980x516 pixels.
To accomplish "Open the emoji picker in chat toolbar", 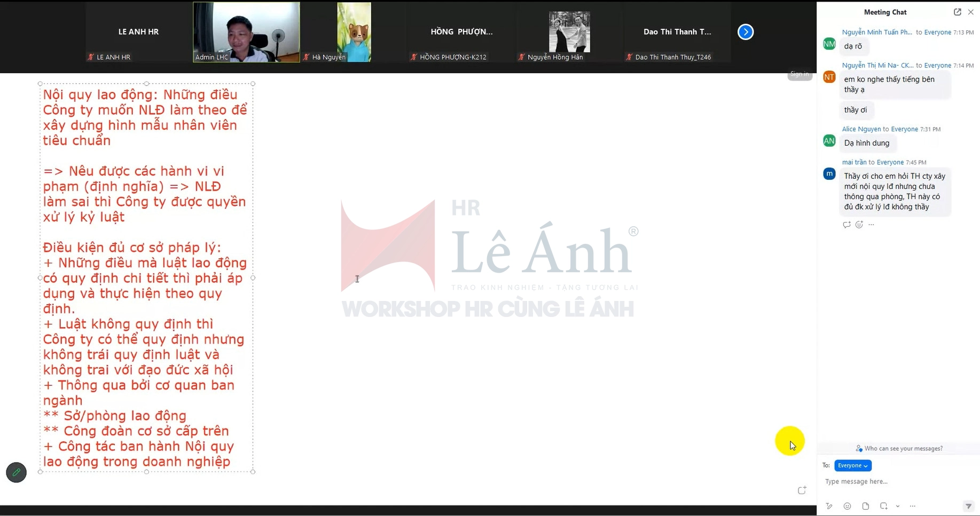I will 847,506.
